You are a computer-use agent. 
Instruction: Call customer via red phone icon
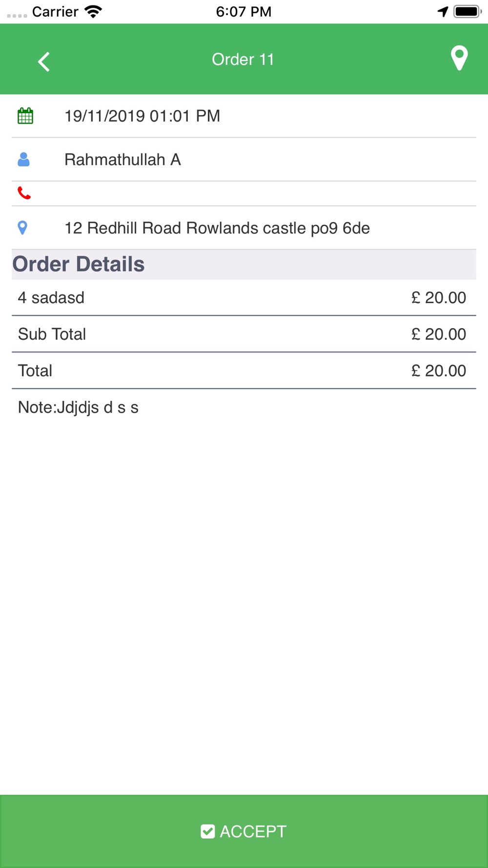click(x=24, y=193)
